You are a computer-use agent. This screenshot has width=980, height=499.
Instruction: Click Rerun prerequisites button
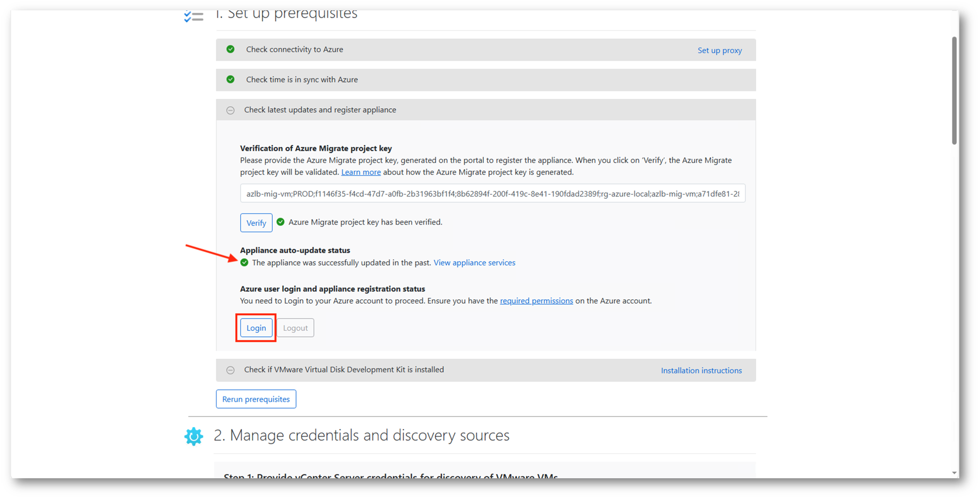256,399
